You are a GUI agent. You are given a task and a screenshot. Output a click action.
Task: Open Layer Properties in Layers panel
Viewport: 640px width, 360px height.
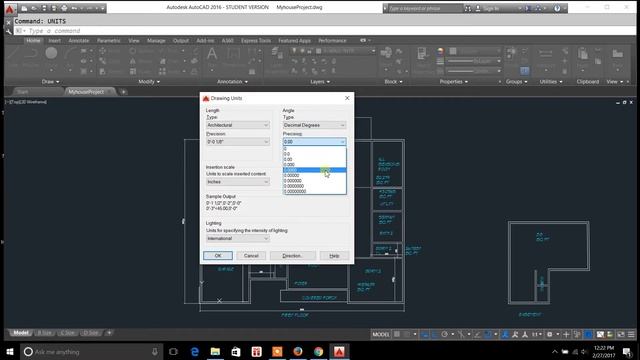click(277, 53)
